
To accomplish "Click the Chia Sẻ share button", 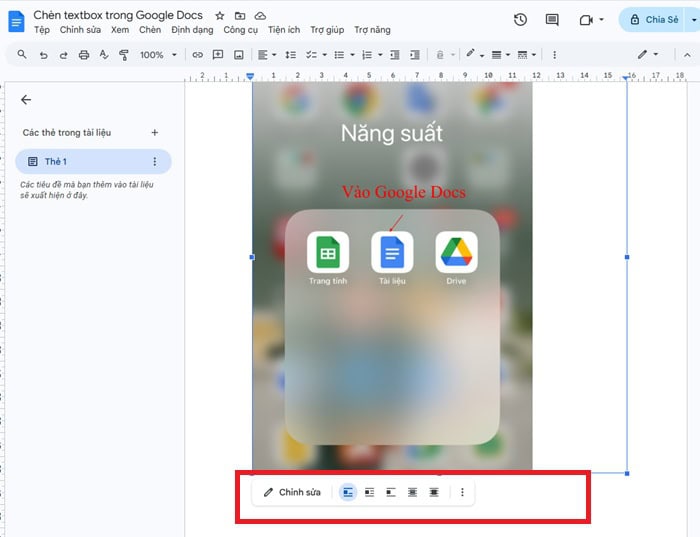I will point(654,20).
